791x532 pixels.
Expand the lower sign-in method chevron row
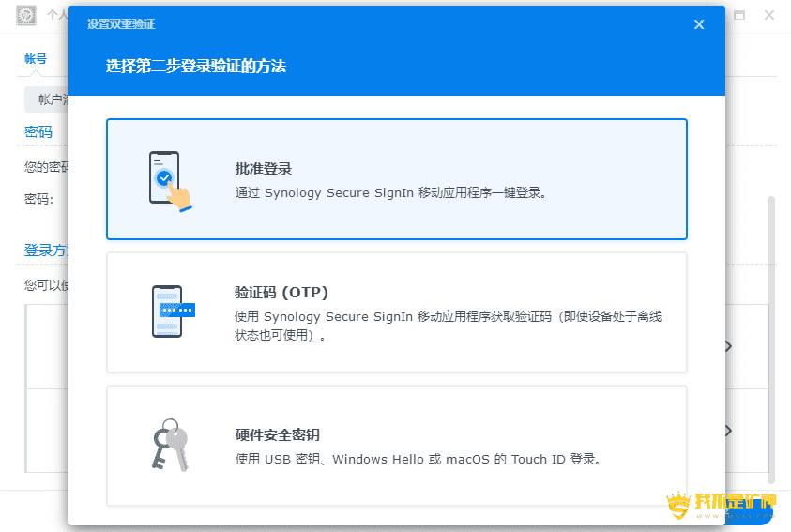click(x=729, y=431)
